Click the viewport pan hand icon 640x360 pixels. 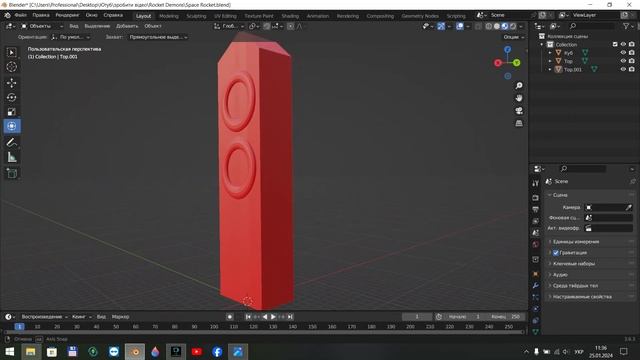tap(519, 98)
